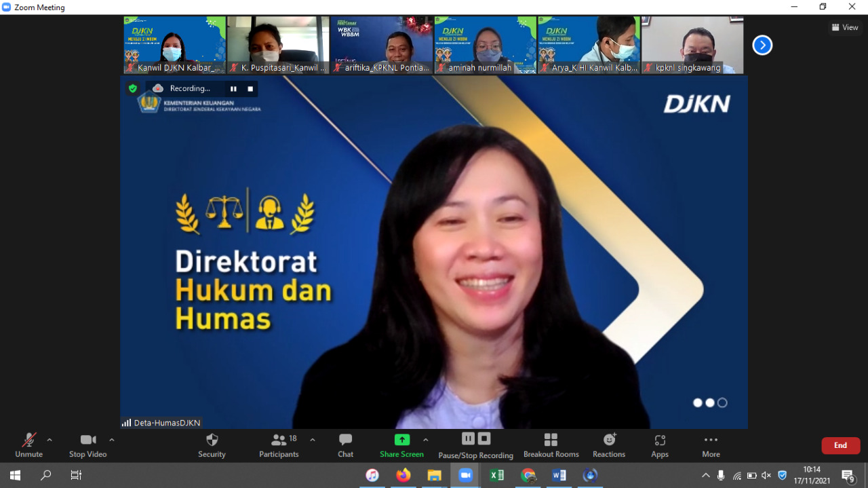The image size is (868, 488).
Task: Select ariftika_KPKNL Pontianak video thumbnail
Action: (382, 45)
